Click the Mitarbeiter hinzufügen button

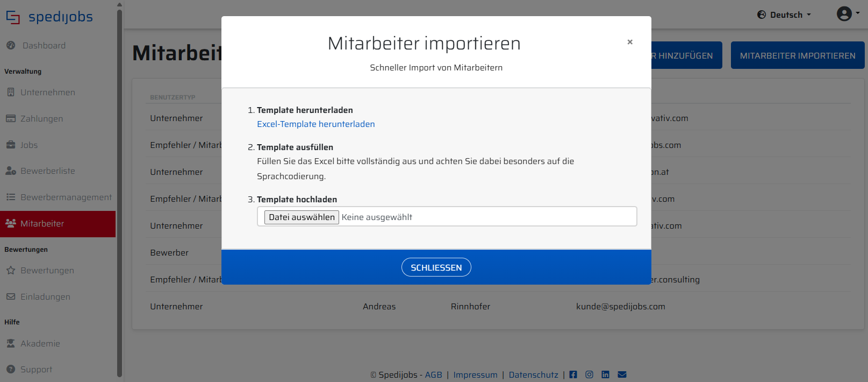686,55
